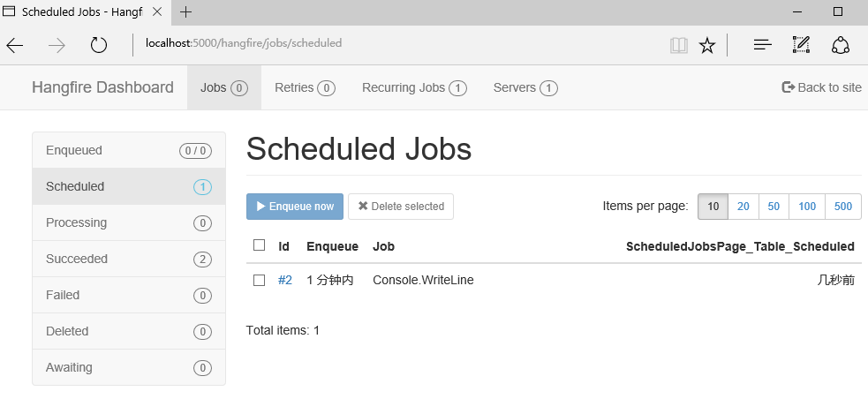Show Processing jobs in sidebar

tap(129, 223)
